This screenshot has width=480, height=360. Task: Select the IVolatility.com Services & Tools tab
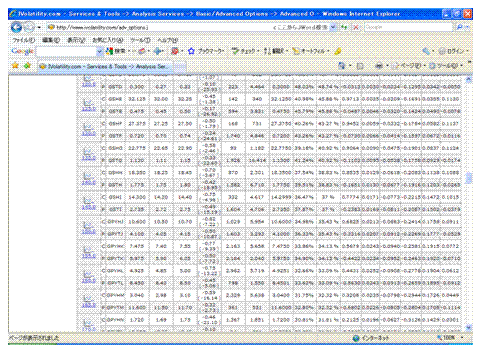point(105,66)
